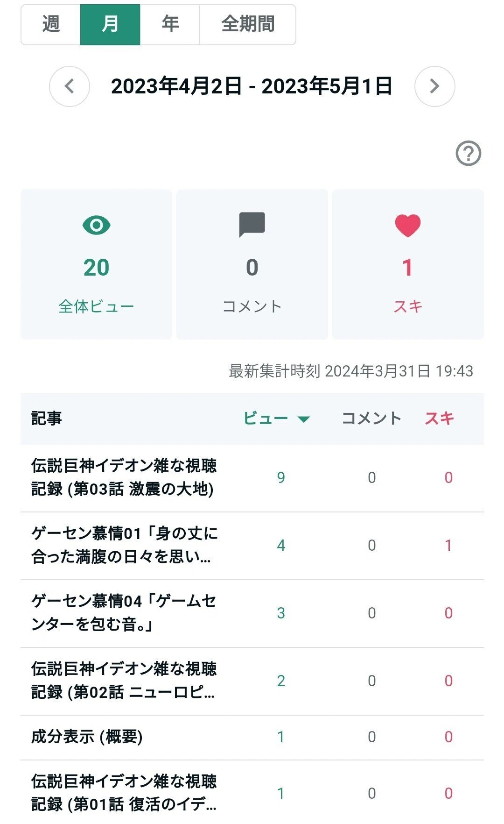
Task: Go to previous month with left chevron
Action: pos(70,86)
